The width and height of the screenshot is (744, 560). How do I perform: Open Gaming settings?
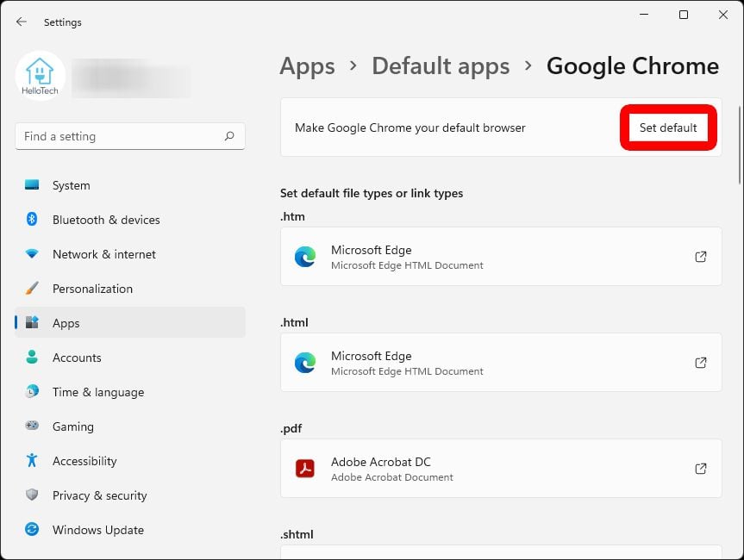point(130,426)
